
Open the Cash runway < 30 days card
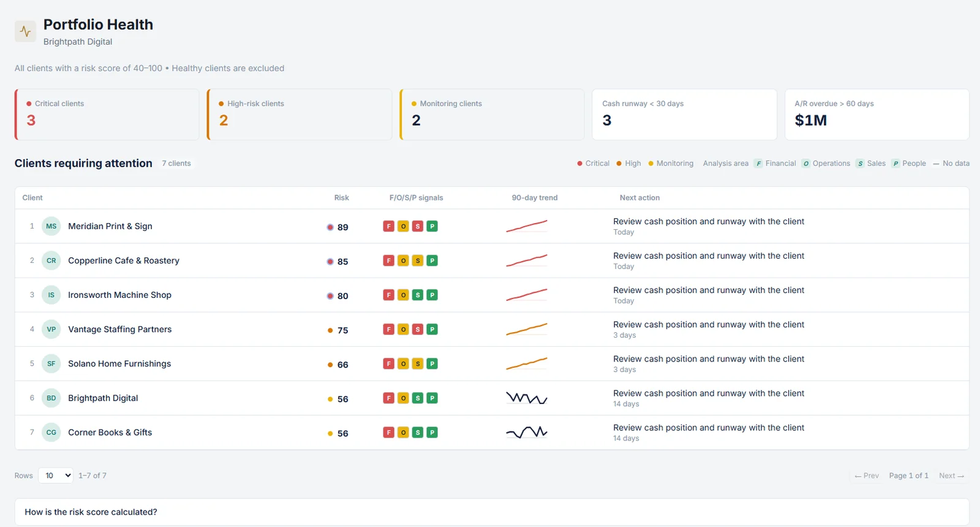[684, 115]
